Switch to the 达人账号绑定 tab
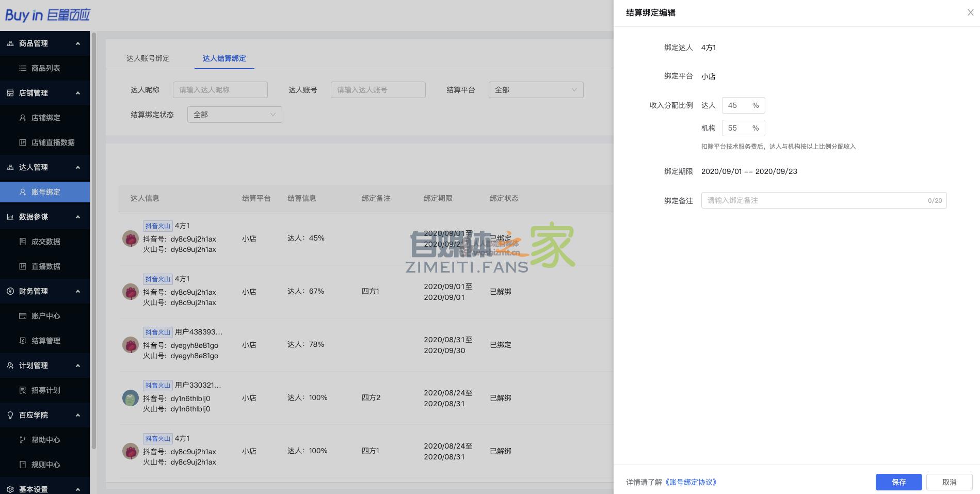This screenshot has width=980, height=494. click(x=148, y=58)
